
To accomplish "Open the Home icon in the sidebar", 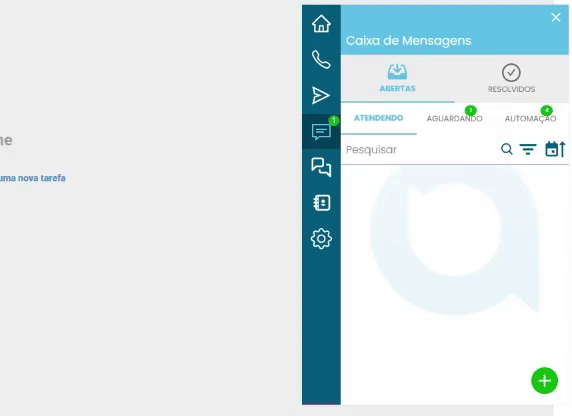I will coord(321,24).
